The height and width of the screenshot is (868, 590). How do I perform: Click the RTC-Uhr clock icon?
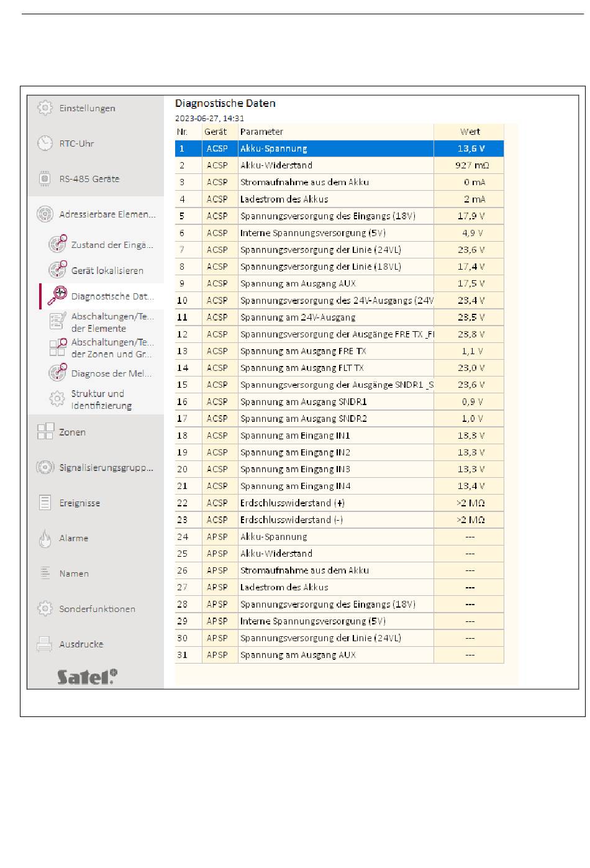click(x=45, y=143)
